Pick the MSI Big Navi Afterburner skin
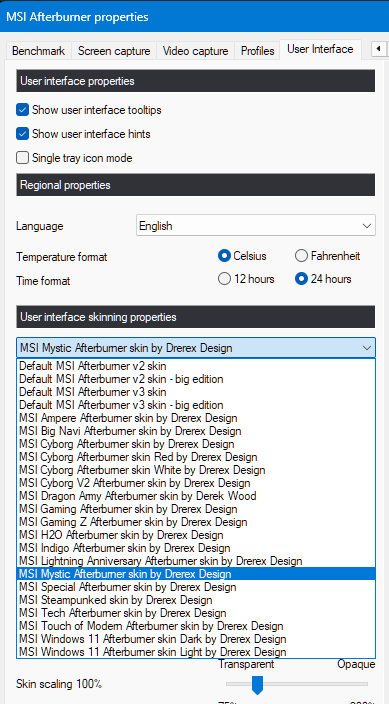 coord(196,431)
